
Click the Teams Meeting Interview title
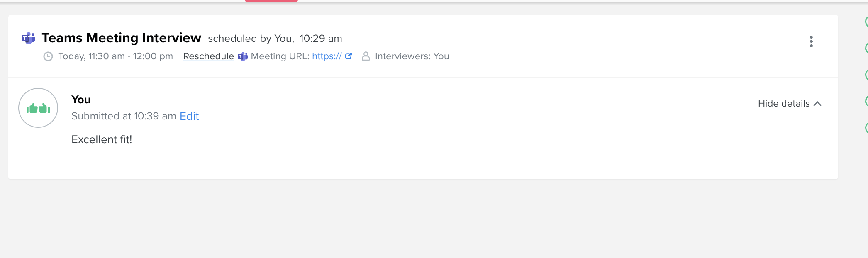(122, 38)
